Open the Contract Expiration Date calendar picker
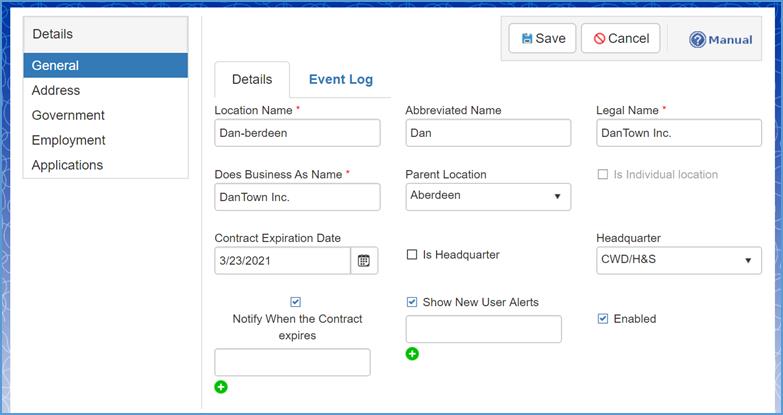This screenshot has height=415, width=783. tap(364, 261)
